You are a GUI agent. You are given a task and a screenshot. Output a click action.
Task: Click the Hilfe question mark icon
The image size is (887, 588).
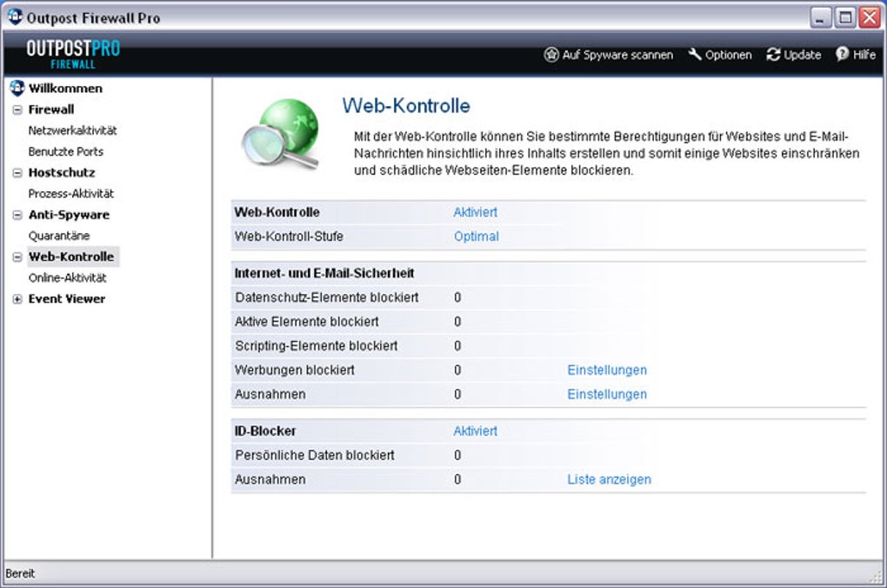[842, 55]
